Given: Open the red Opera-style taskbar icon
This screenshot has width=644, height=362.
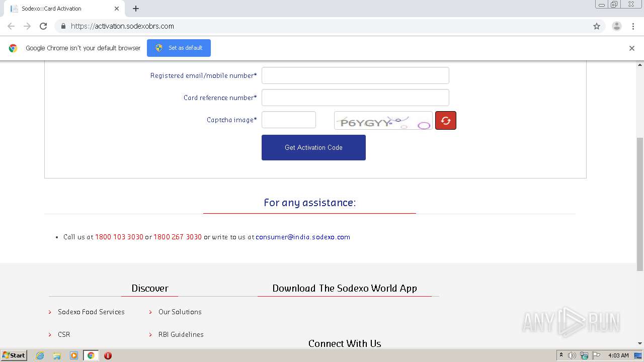Looking at the screenshot, I should click(108, 355).
